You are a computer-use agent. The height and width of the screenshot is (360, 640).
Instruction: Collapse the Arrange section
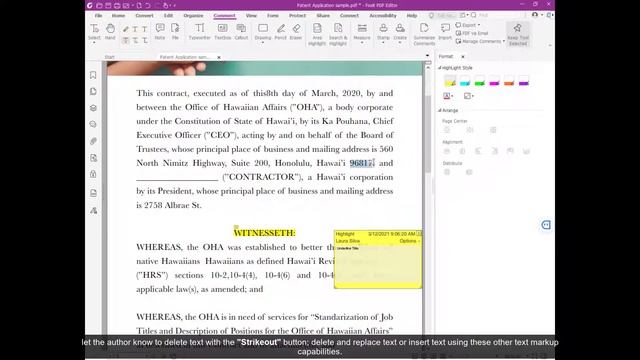(x=440, y=110)
